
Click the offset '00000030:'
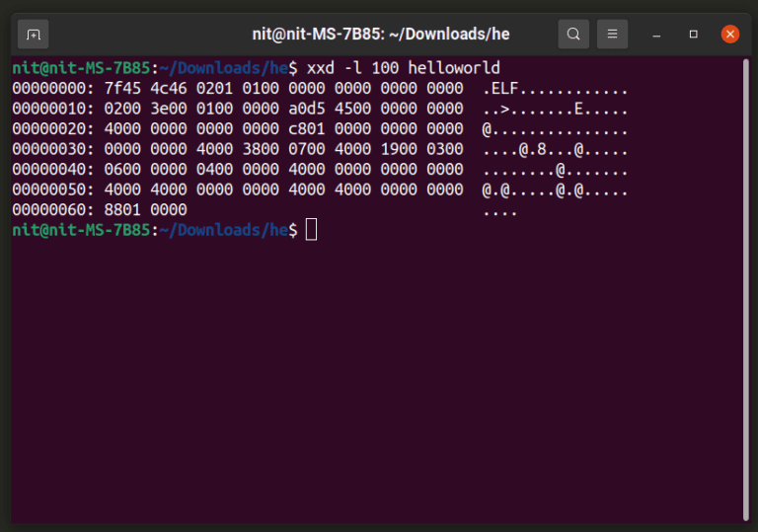(53, 149)
